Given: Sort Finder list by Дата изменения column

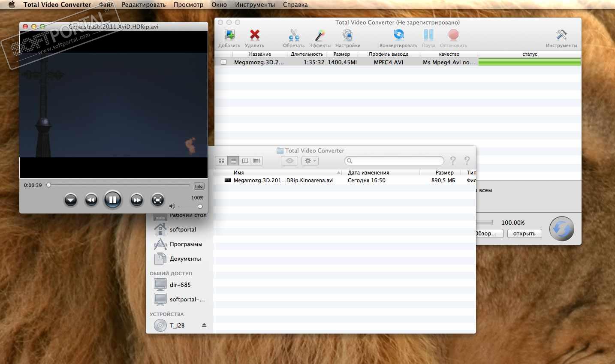Looking at the screenshot, I should point(381,172).
